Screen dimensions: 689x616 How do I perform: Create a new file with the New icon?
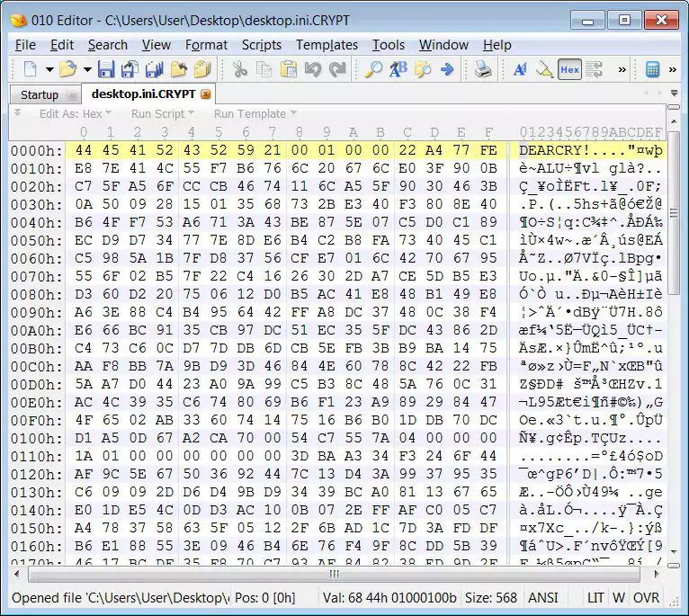(x=30, y=69)
